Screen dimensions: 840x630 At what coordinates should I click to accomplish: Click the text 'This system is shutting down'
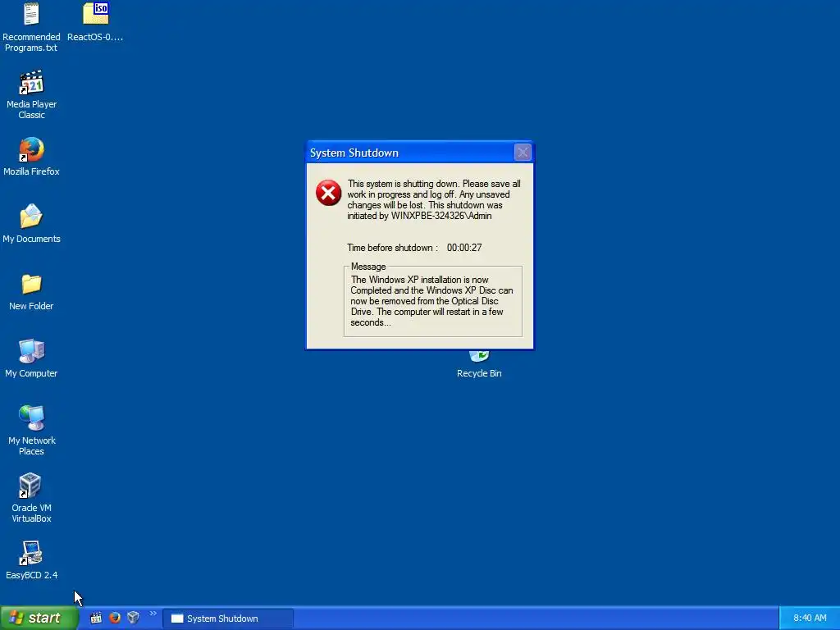click(404, 184)
